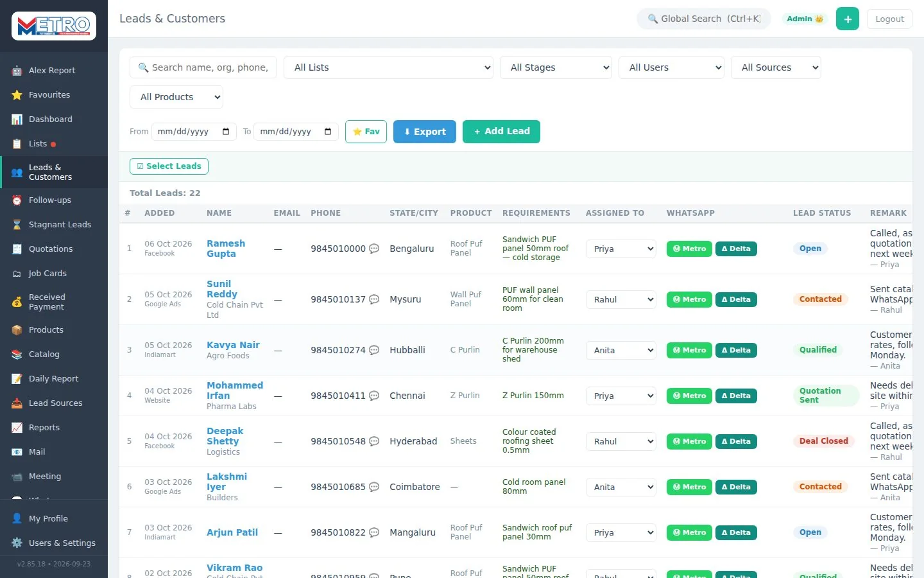Toggle Select Leads mode
924x578 pixels.
pyautogui.click(x=169, y=166)
